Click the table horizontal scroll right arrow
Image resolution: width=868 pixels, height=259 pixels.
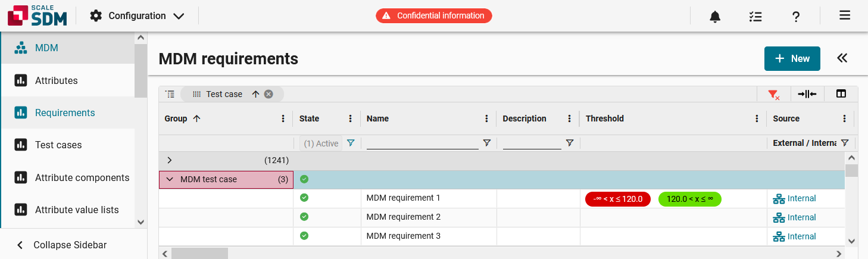(839, 254)
